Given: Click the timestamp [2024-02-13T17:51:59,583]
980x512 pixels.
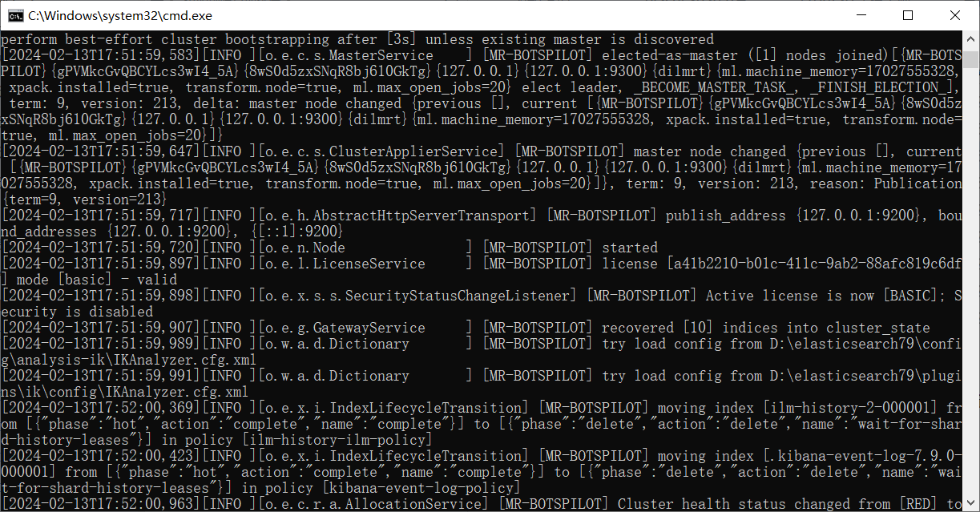Looking at the screenshot, I should click(101, 55).
